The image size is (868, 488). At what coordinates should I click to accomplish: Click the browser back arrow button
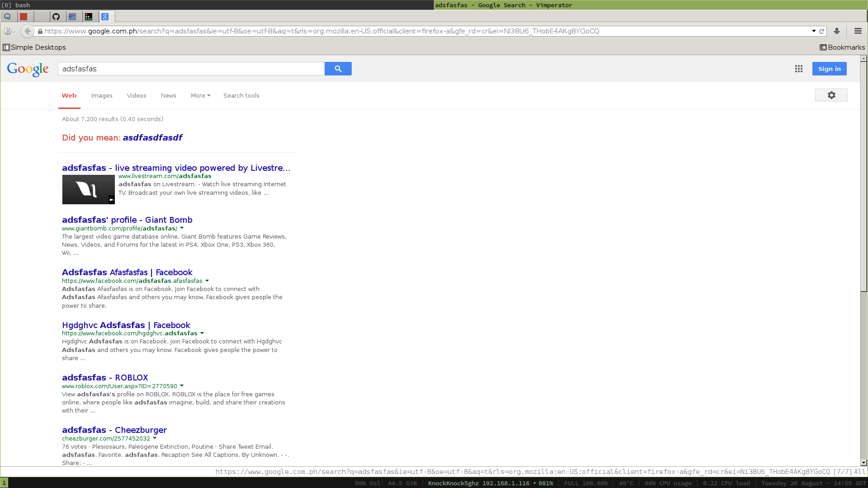[28, 31]
